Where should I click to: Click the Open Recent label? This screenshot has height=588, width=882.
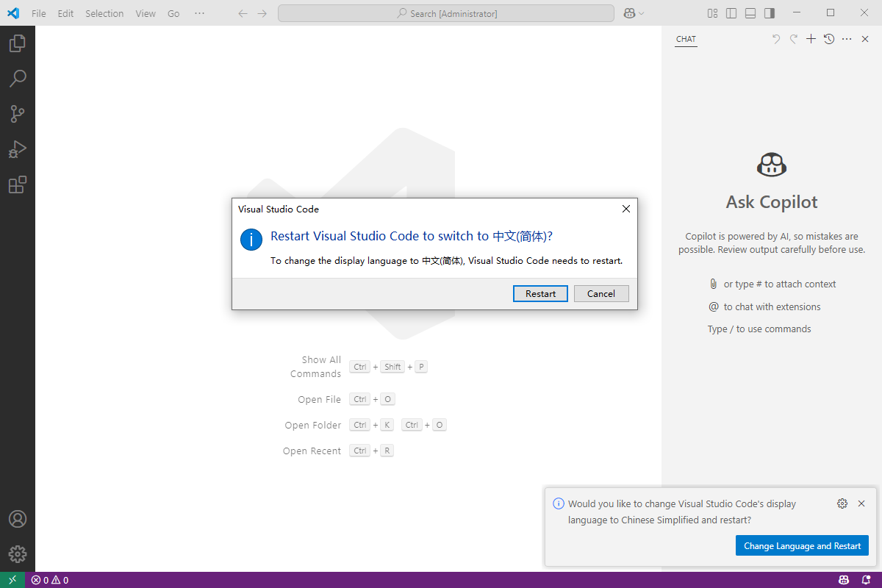tap(312, 451)
